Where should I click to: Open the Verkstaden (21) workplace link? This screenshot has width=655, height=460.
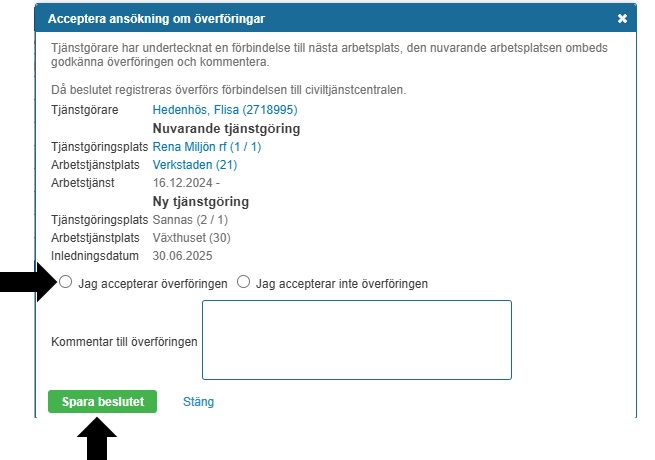194,164
